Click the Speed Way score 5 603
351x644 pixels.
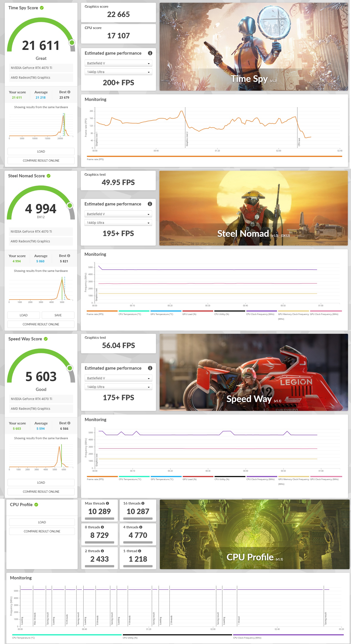pyautogui.click(x=41, y=376)
